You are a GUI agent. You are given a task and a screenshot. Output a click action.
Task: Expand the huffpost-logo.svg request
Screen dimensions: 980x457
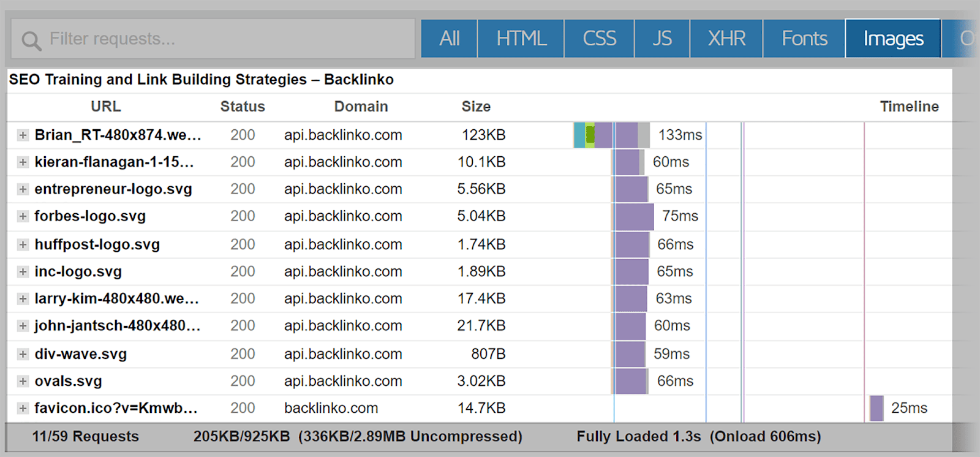click(x=23, y=244)
